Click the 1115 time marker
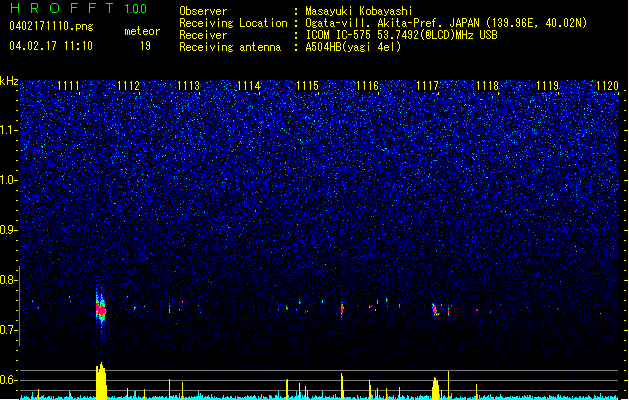 pos(307,85)
